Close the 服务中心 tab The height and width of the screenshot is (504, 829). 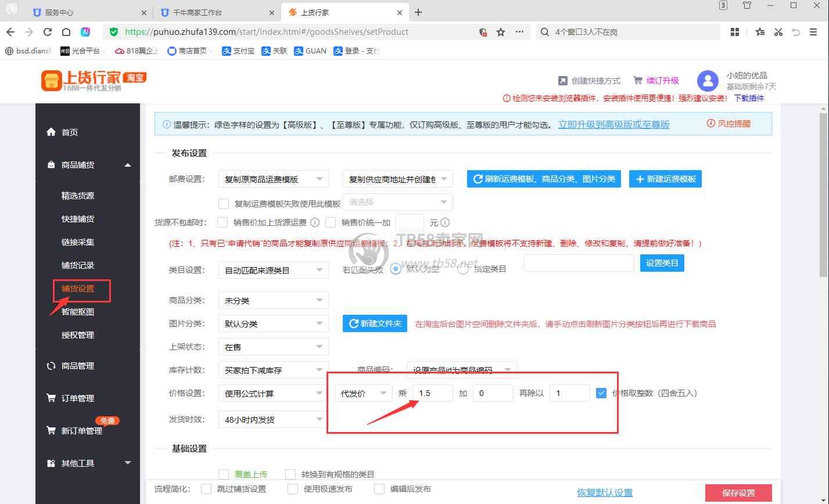point(144,12)
